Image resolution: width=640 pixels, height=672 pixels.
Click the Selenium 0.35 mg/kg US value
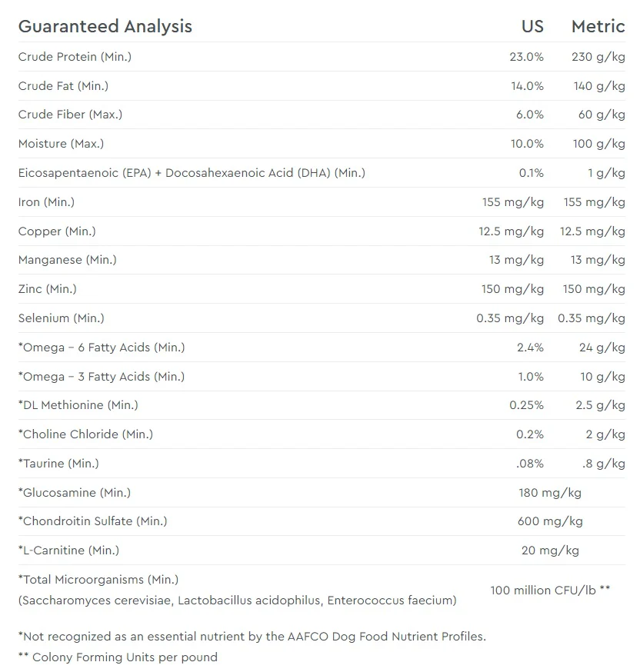tap(510, 318)
